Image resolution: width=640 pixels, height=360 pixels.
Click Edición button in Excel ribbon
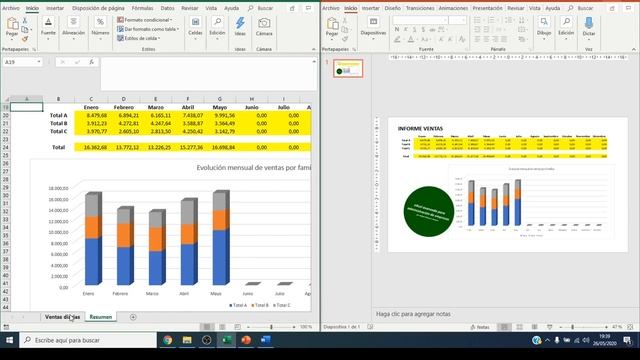point(217,28)
